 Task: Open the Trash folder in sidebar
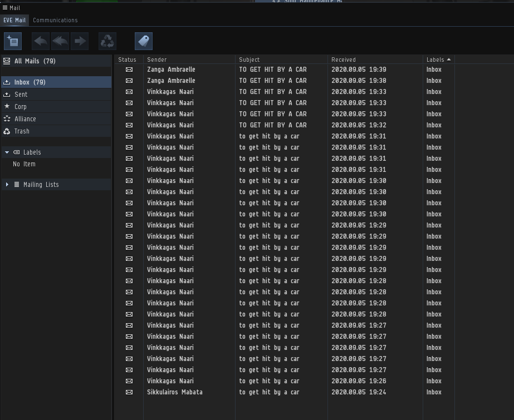point(56,131)
